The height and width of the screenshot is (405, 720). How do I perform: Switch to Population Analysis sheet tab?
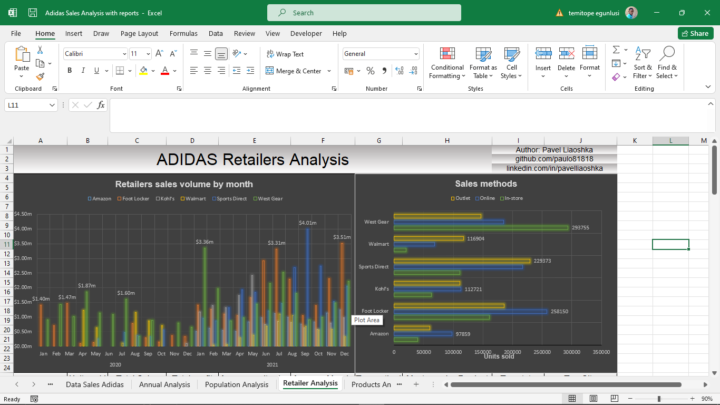click(235, 384)
